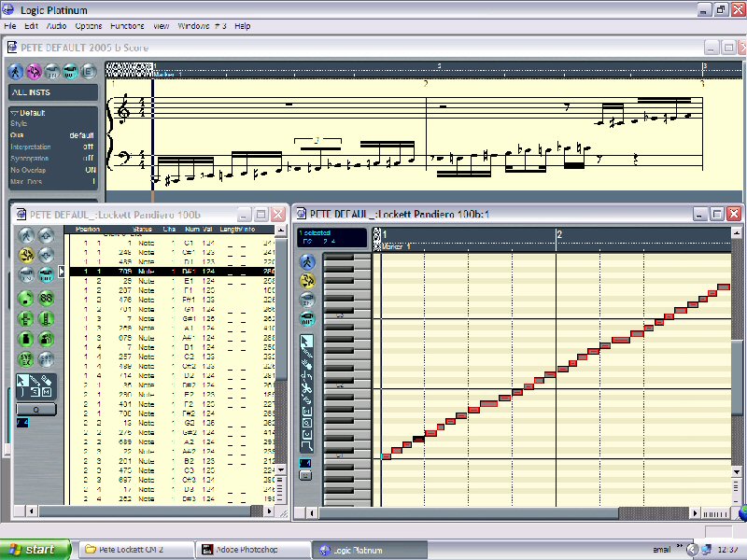Select the D#1 note row in Event List
Viewport: 747px width, 560px height.
coord(168,272)
